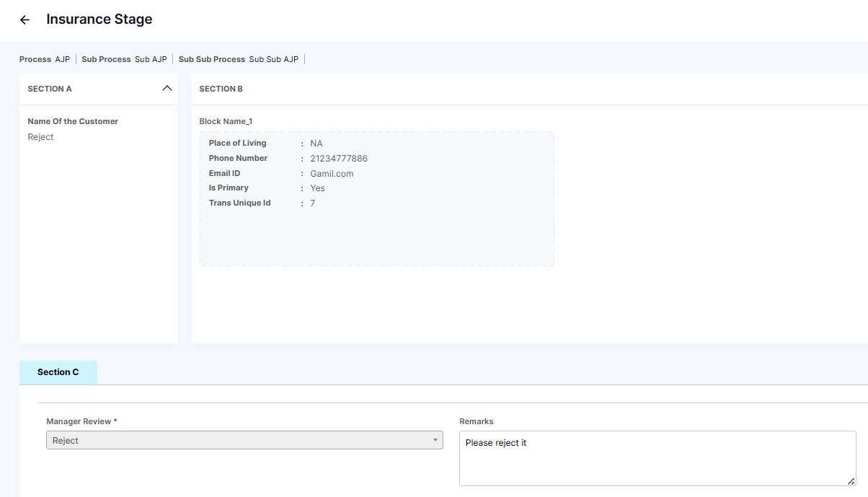The height and width of the screenshot is (497, 868).
Task: Click the Email ID value Gamil.com
Action: (332, 174)
